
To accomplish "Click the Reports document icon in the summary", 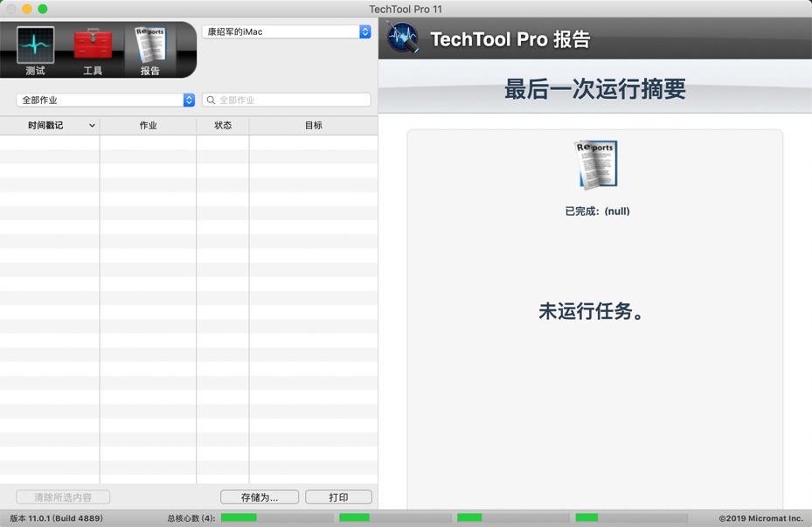I will pos(597,164).
